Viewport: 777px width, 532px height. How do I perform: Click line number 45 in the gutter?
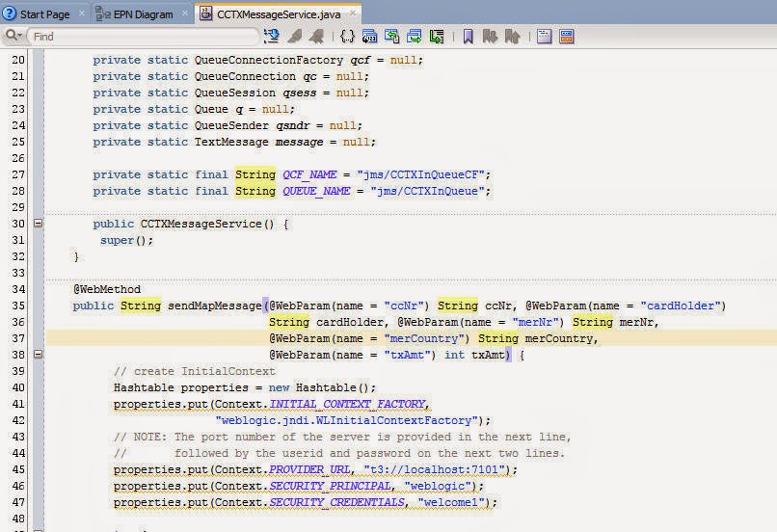pos(18,469)
